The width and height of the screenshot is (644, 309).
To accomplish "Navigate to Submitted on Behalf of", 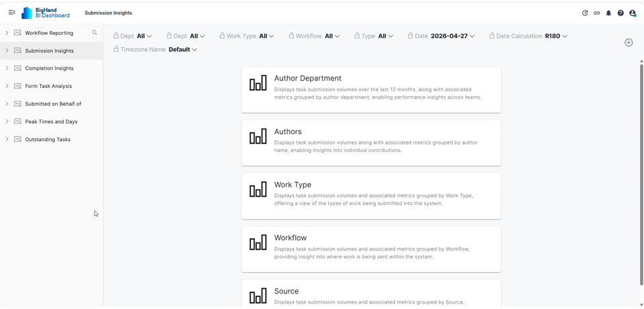I will click(x=53, y=103).
